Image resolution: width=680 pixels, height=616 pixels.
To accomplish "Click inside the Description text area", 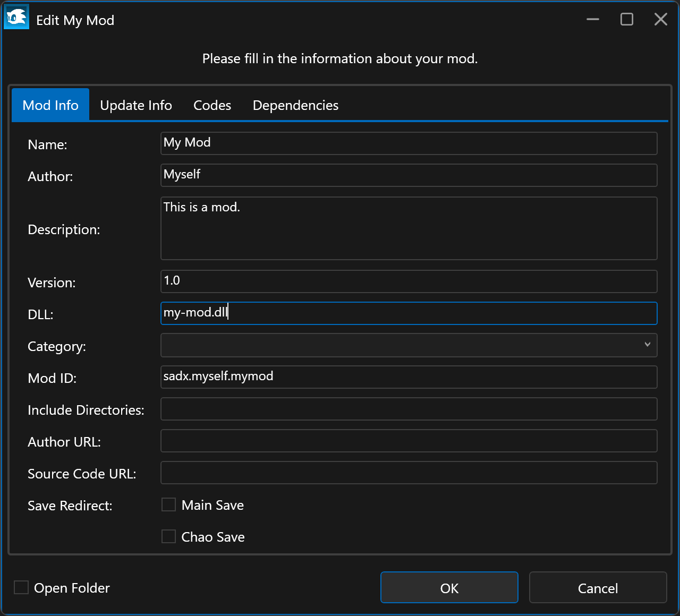I will click(x=409, y=228).
